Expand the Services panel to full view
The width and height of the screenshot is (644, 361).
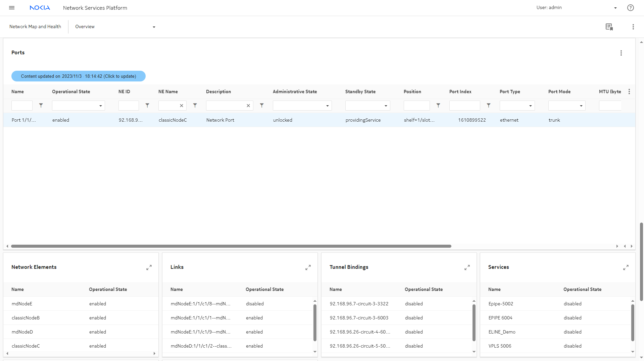(626, 267)
